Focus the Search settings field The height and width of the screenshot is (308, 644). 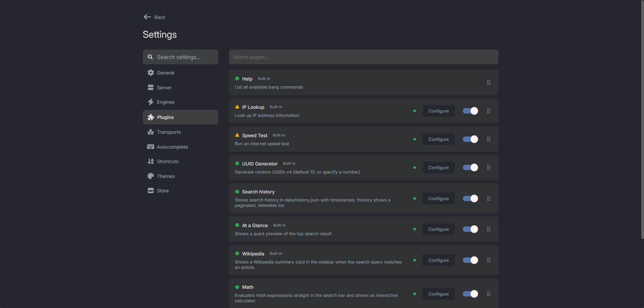pos(181,57)
